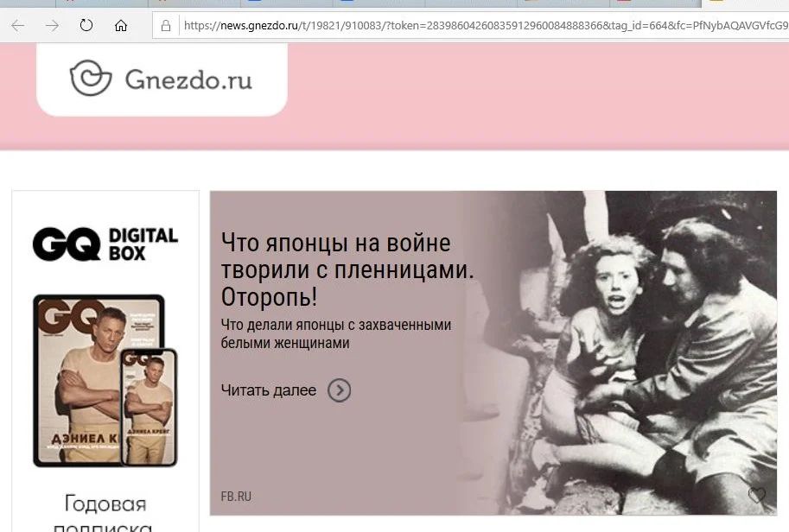Open the FB.RU source label
The width and height of the screenshot is (789, 532).
click(236, 497)
